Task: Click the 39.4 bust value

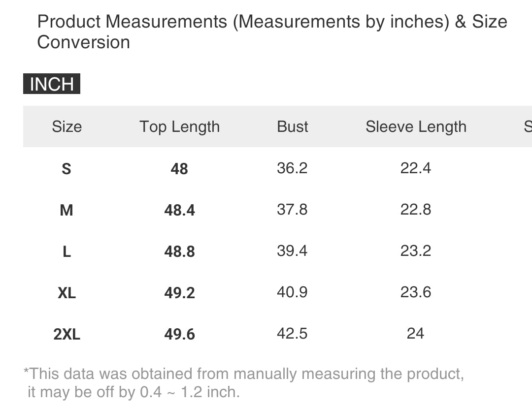Action: tap(292, 251)
